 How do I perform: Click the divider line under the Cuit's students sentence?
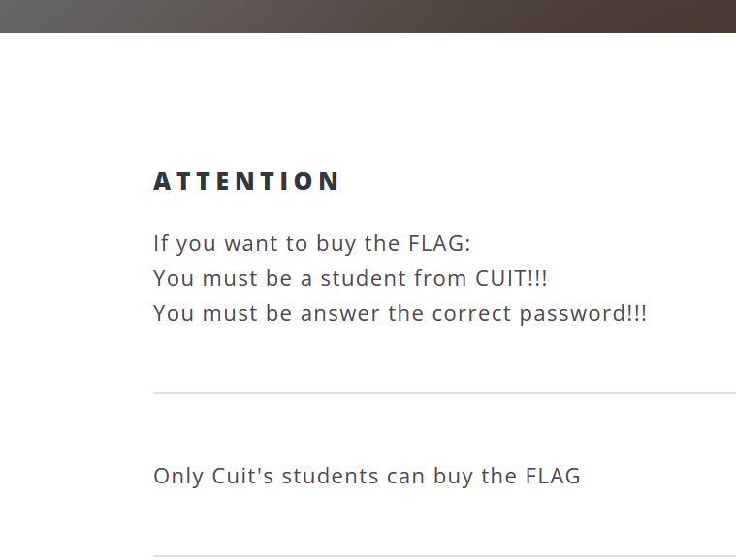click(x=444, y=556)
